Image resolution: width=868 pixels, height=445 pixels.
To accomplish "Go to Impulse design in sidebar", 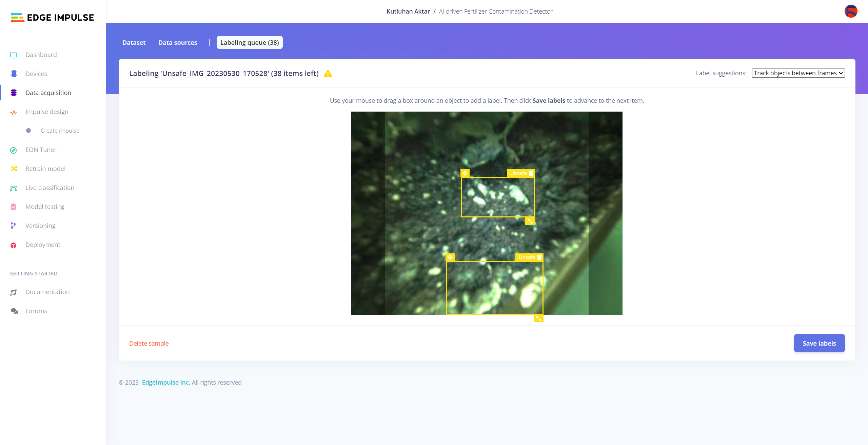I will pos(47,112).
